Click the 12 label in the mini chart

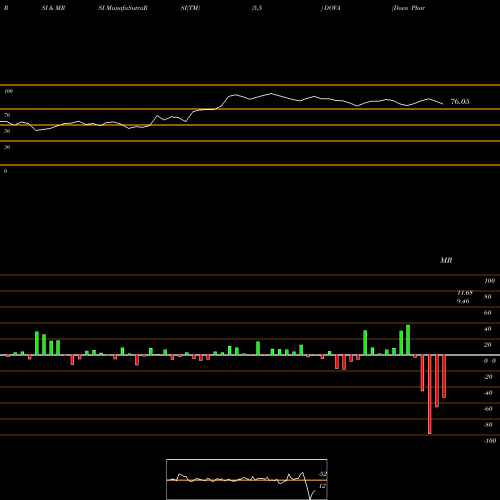[x=322, y=486]
